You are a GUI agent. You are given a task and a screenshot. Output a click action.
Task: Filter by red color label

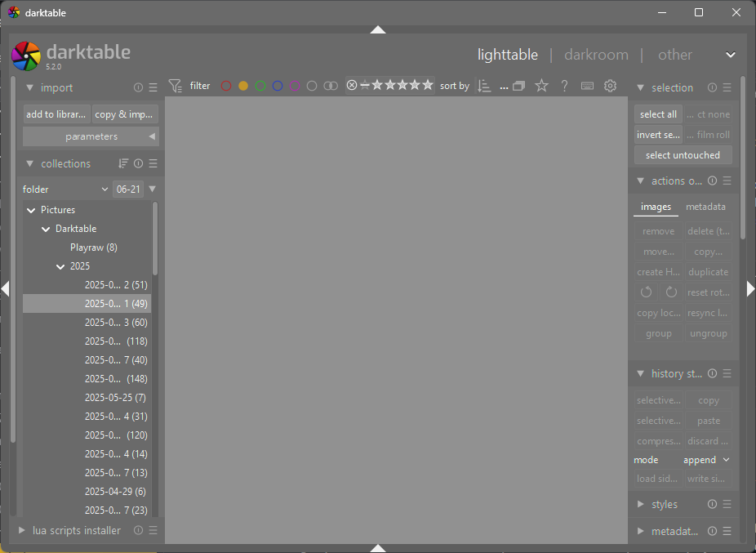coord(225,86)
